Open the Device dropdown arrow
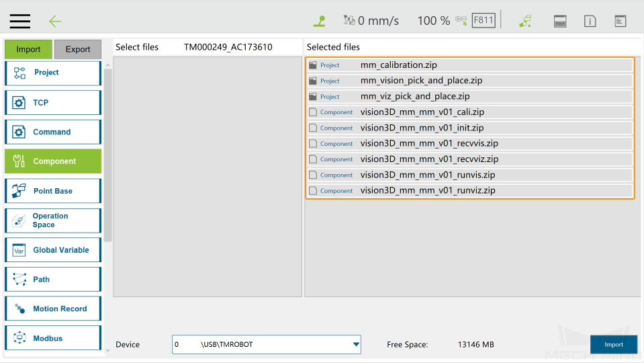This screenshot has height=363, width=644. click(356, 344)
